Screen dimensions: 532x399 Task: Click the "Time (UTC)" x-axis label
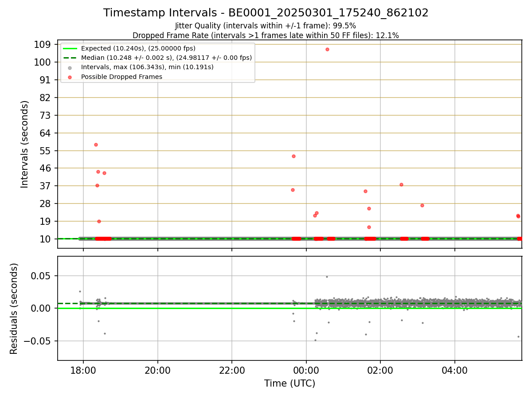(x=290, y=383)
